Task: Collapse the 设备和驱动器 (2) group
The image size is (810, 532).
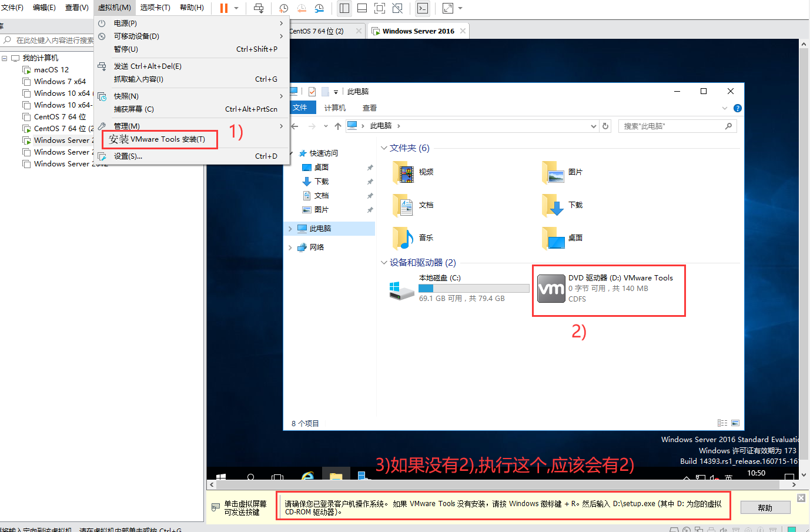Action: (x=384, y=263)
